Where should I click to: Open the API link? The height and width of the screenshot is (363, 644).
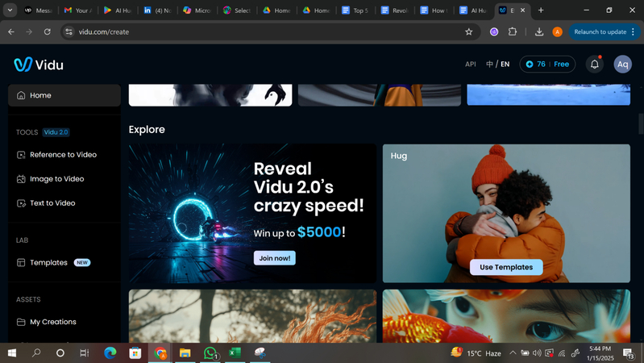(x=470, y=65)
